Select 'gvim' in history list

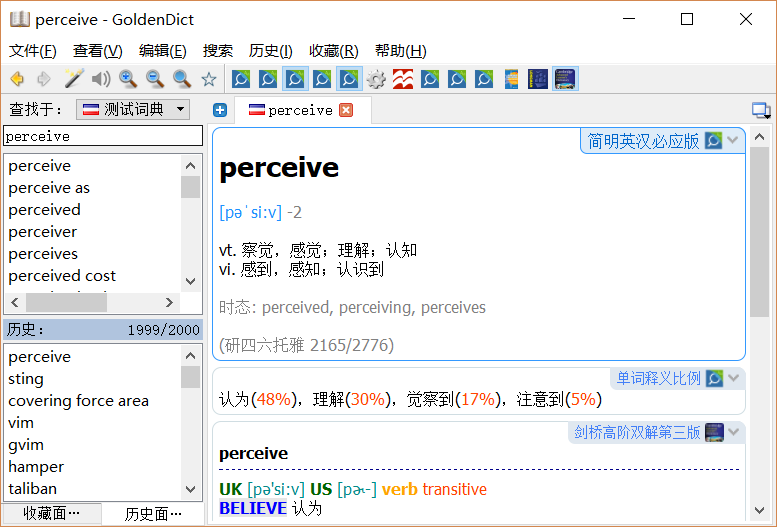(26, 445)
